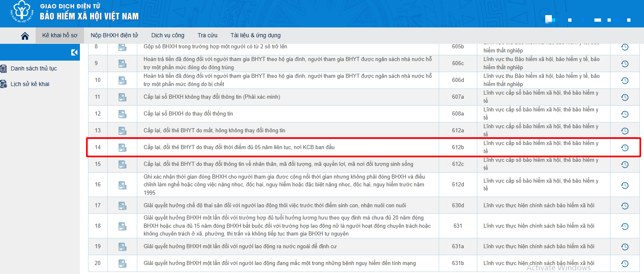Image resolution: width=644 pixels, height=274 pixels.
Task: Open Danh sách thủ tục in sidebar
Action: tap(34, 68)
